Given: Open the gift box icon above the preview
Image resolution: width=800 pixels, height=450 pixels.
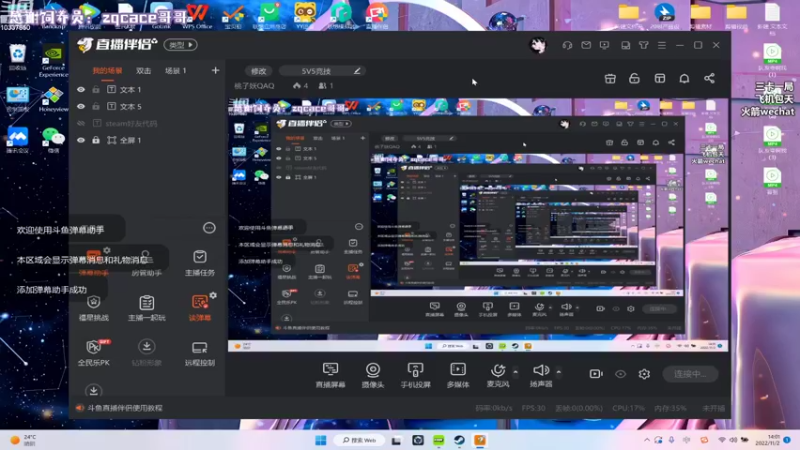Looking at the screenshot, I should click(610, 79).
